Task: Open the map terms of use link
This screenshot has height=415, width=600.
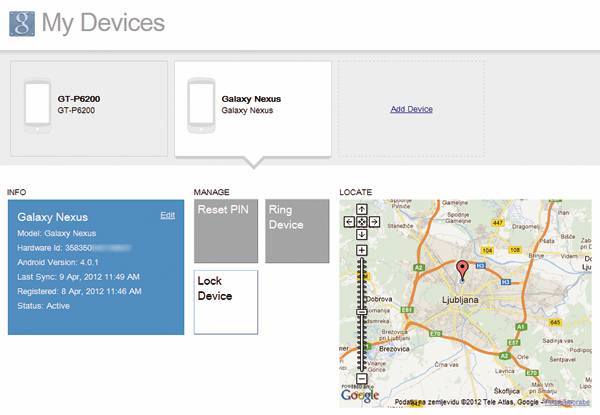Action: click(x=567, y=402)
